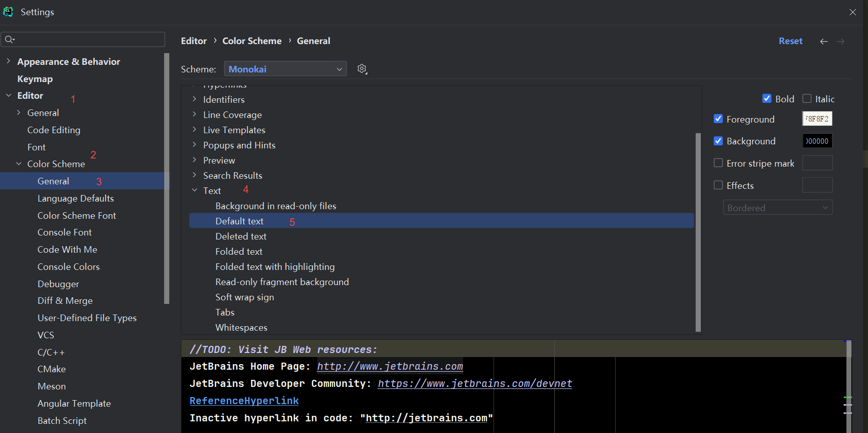Open Diff & Merge settings
Screen dimensions: 868x433
point(65,300)
